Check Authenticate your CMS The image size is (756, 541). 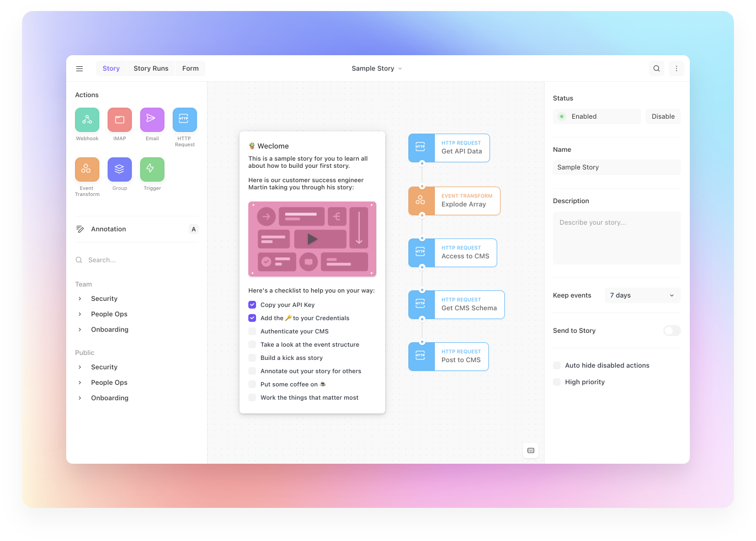click(x=252, y=331)
